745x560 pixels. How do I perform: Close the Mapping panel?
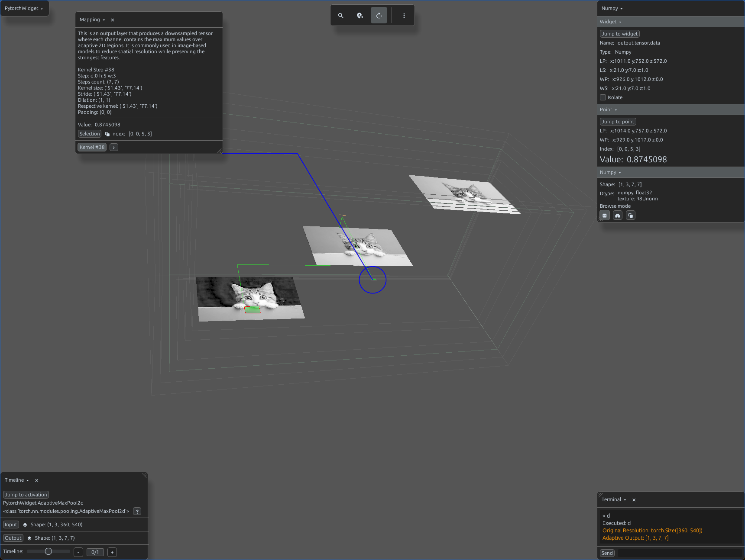(113, 20)
